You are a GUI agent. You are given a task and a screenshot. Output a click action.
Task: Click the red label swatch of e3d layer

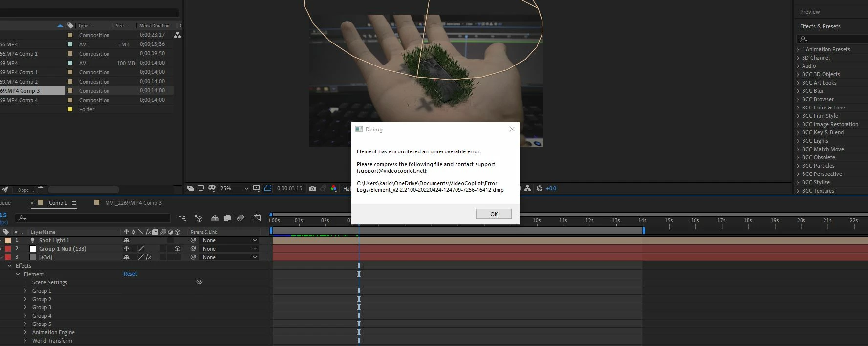point(8,257)
